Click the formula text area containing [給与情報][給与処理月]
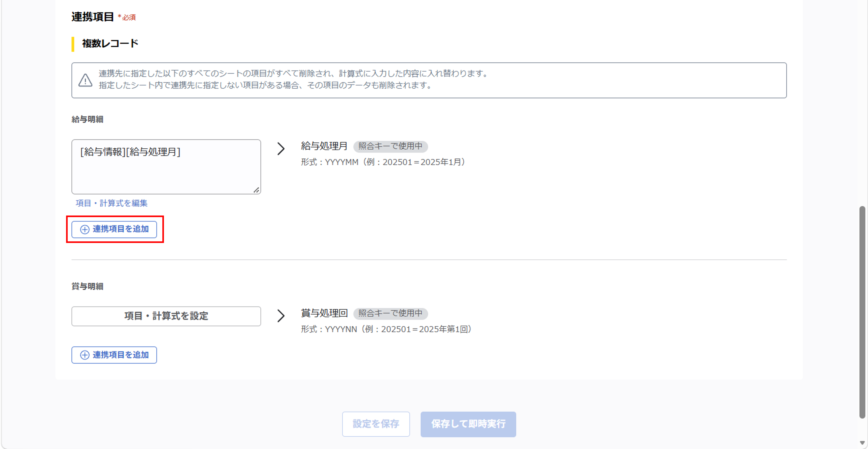The image size is (868, 449). click(166, 167)
